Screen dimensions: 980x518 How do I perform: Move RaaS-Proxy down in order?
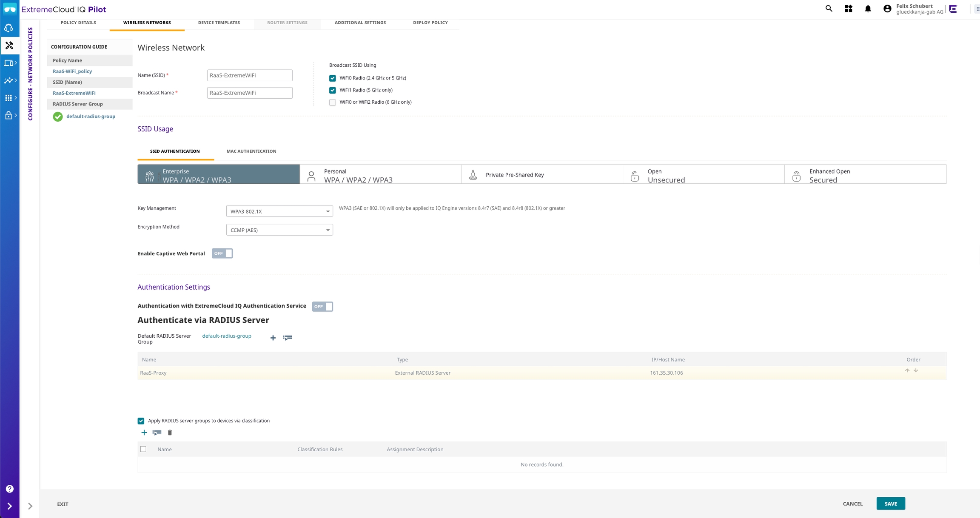[x=916, y=370]
